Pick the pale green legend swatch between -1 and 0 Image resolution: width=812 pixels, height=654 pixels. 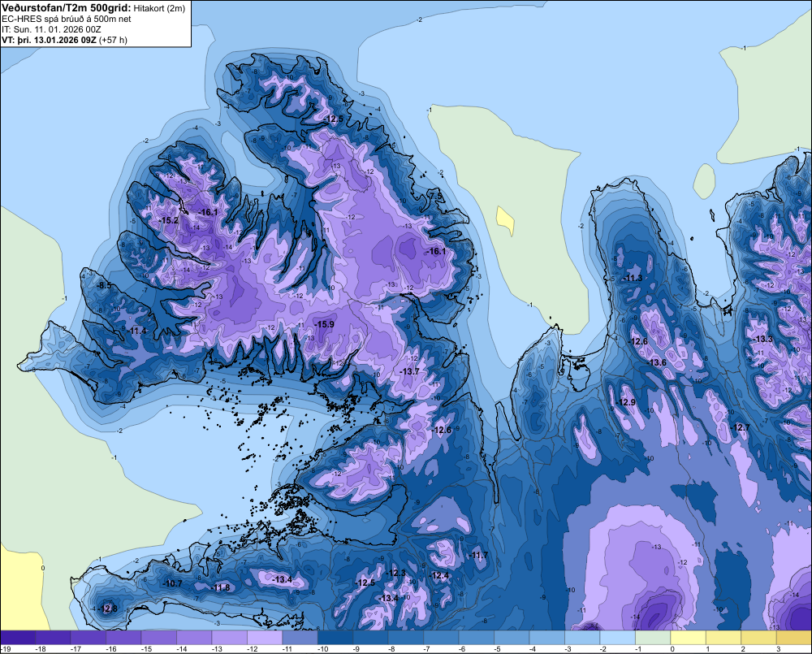[653, 638]
